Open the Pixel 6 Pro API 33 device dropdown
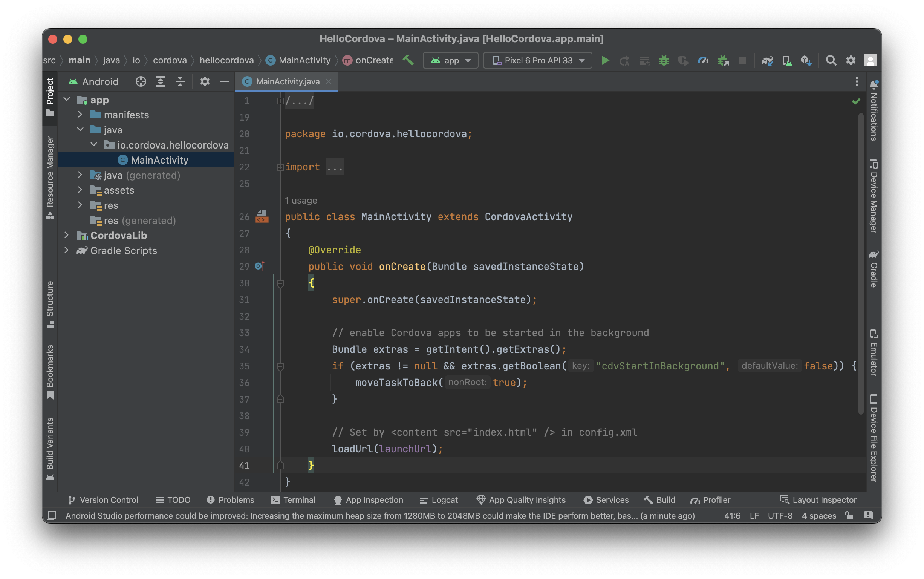The image size is (924, 579). coord(537,61)
